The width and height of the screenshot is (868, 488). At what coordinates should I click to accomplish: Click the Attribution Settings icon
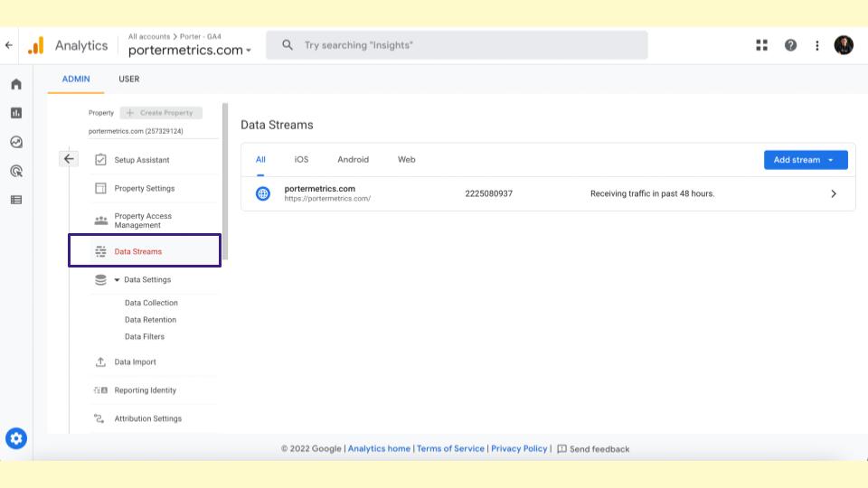point(99,418)
